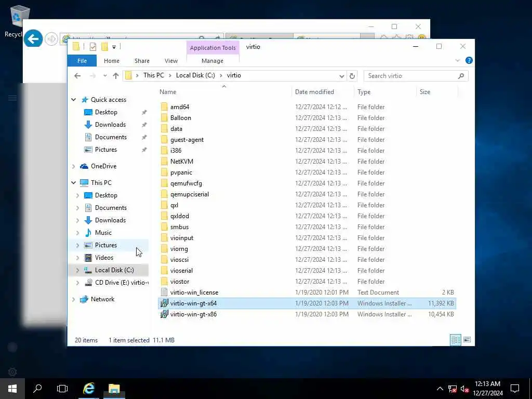Image resolution: width=532 pixels, height=399 pixels.
Task: Select Documents under Quick access
Action: tap(111, 137)
